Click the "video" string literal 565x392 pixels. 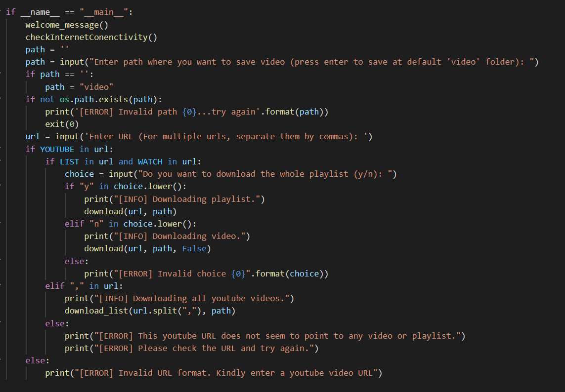click(96, 87)
